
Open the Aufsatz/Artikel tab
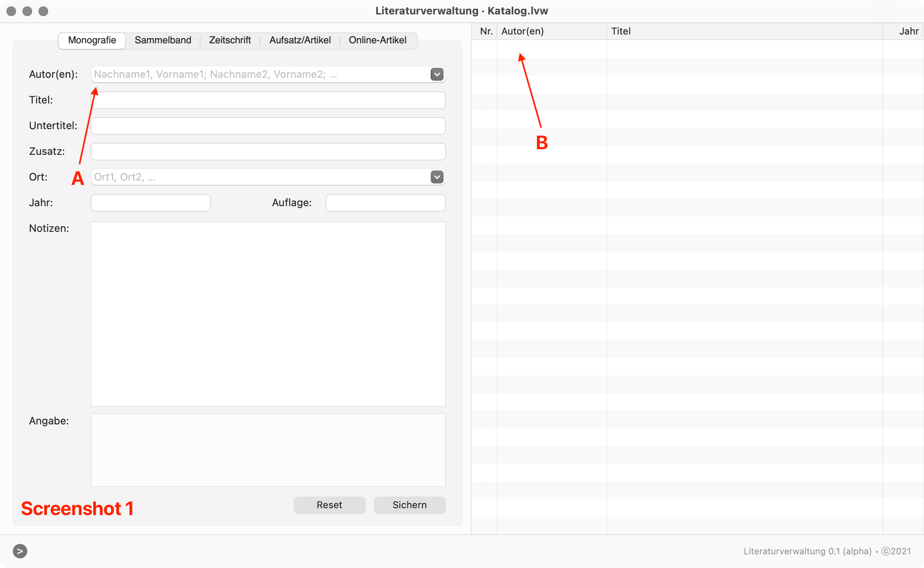300,40
